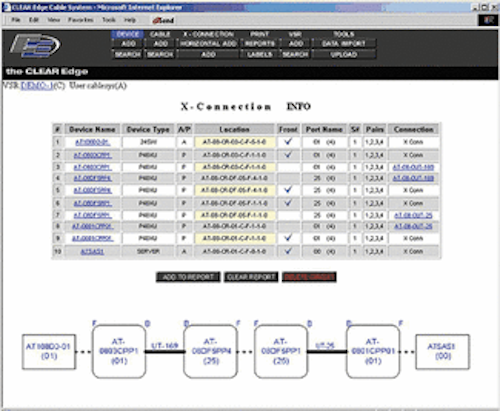This screenshot has width=500, height=411.
Task: Select the AT-0801CPP01 (01) diagram node
Action: [373, 351]
